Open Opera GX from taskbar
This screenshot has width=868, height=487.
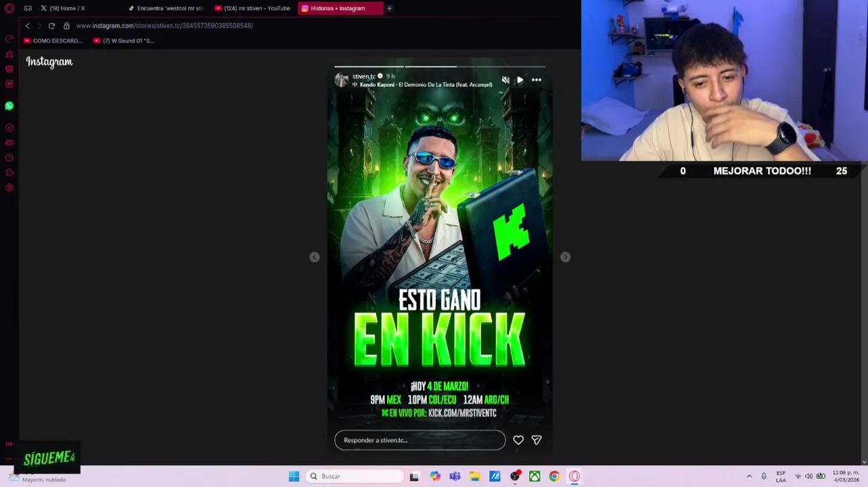coord(574,476)
